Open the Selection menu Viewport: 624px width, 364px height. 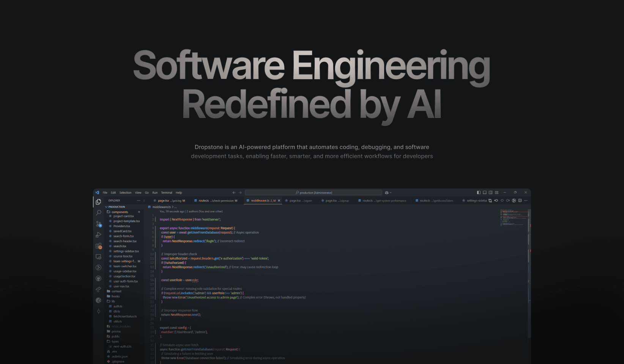pyautogui.click(x=125, y=193)
